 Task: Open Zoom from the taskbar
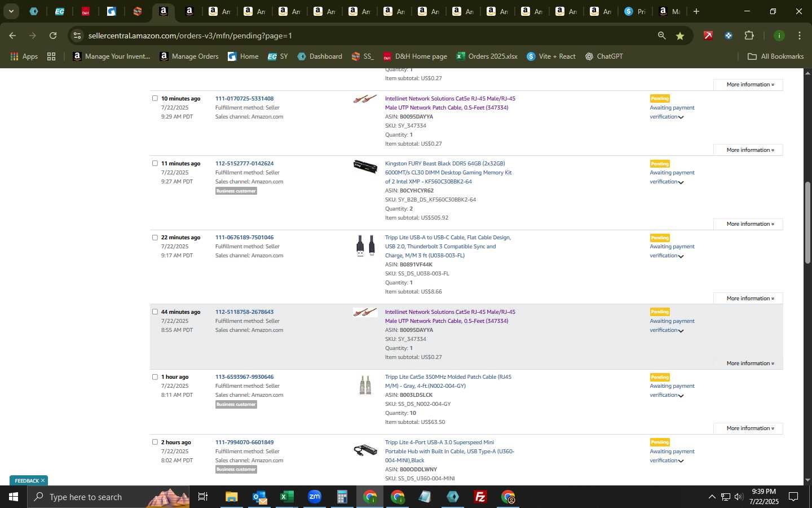[x=315, y=497]
